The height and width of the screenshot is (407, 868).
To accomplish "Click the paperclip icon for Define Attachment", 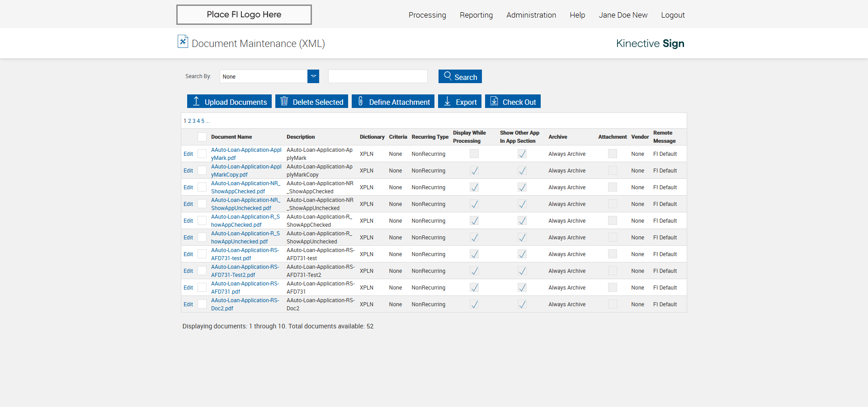I will point(360,101).
